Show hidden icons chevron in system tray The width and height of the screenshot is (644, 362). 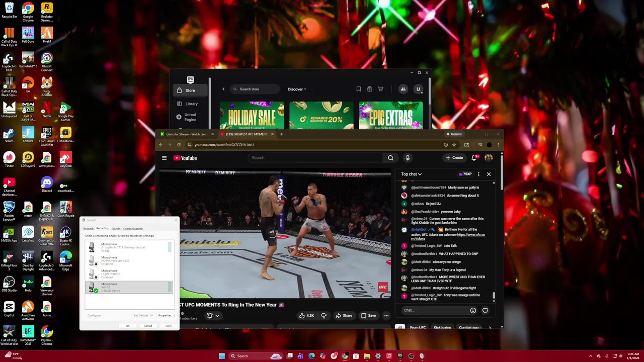tap(591, 356)
